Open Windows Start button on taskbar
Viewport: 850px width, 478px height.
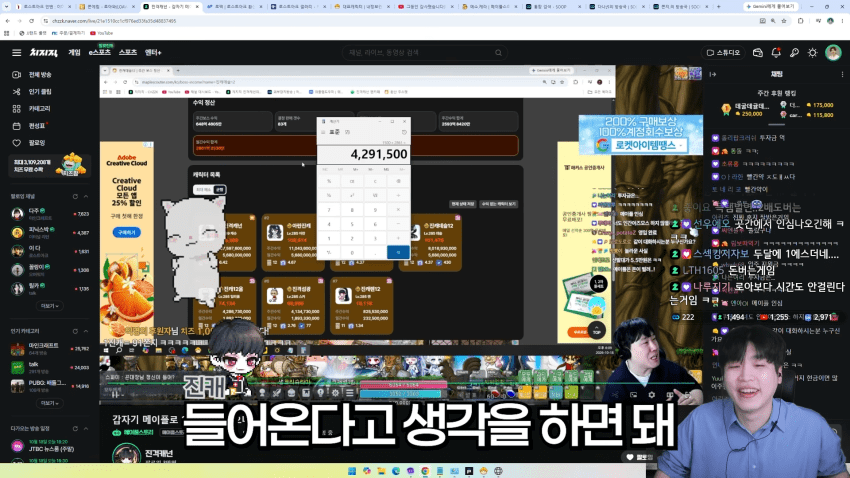coord(352,471)
